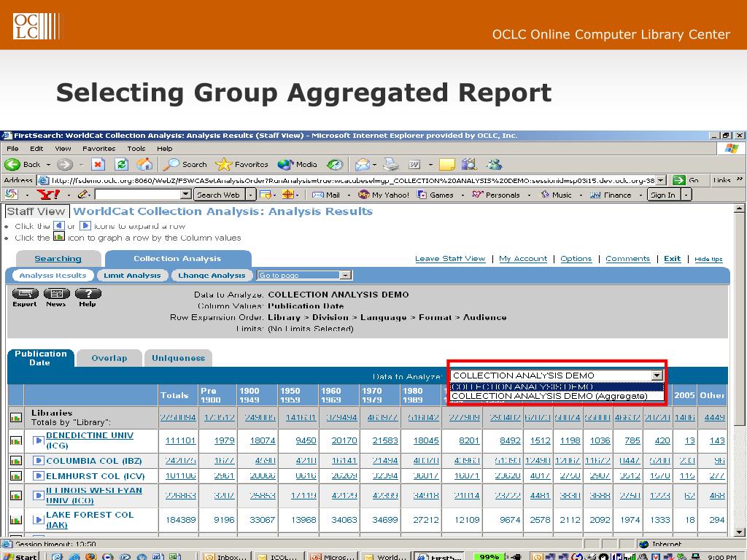Open the Comments link

point(628,259)
